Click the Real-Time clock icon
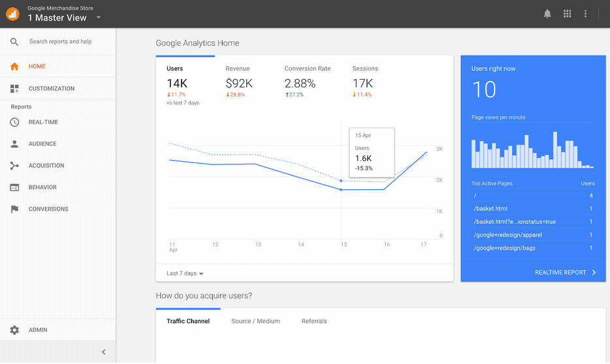This screenshot has height=364, width=610. 14,122
